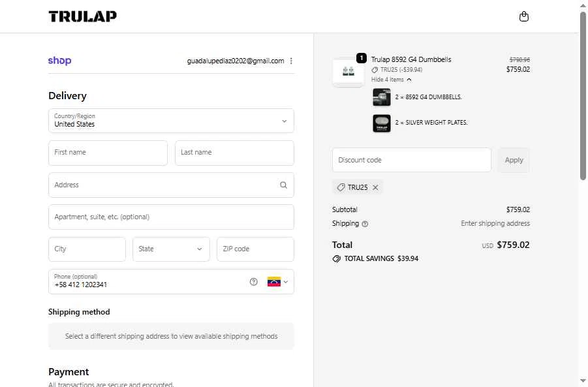This screenshot has width=588, height=387.
Task: Click the Discount code field
Action: (411, 160)
